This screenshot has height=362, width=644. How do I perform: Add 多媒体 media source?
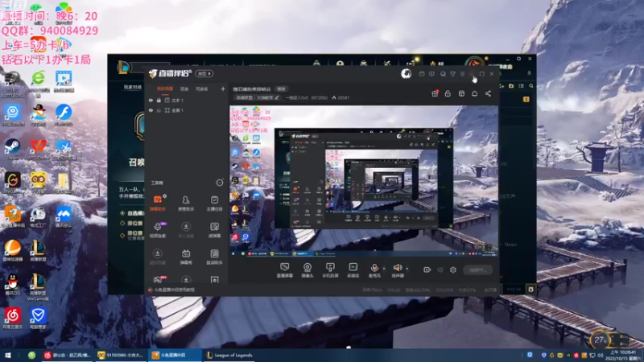tap(353, 270)
